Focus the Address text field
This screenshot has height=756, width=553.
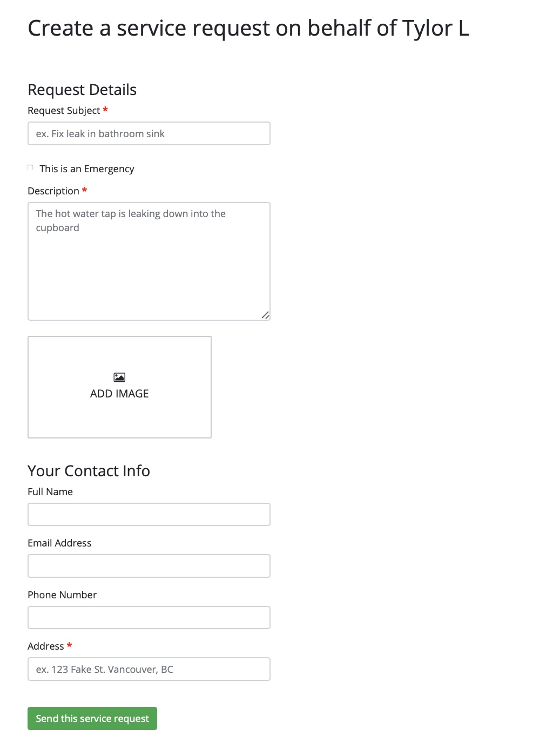(149, 669)
